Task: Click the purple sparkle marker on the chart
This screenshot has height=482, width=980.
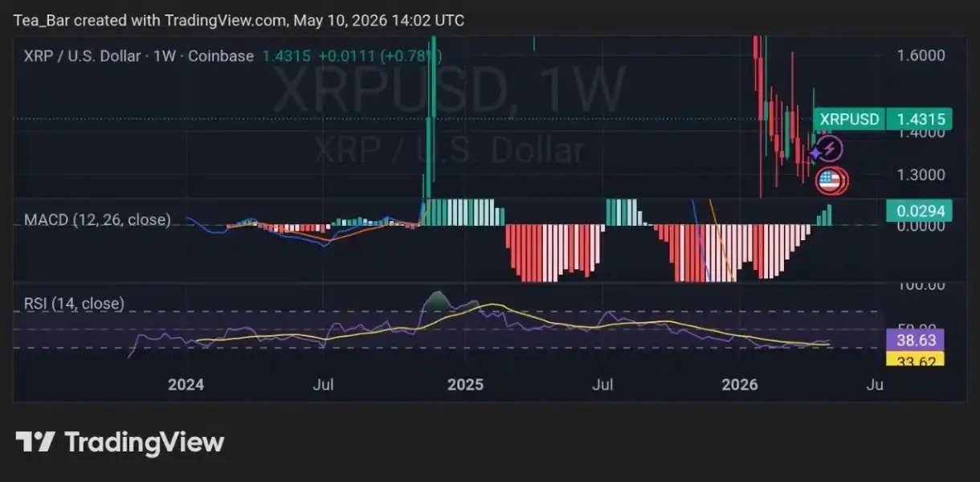Action: 816,153
